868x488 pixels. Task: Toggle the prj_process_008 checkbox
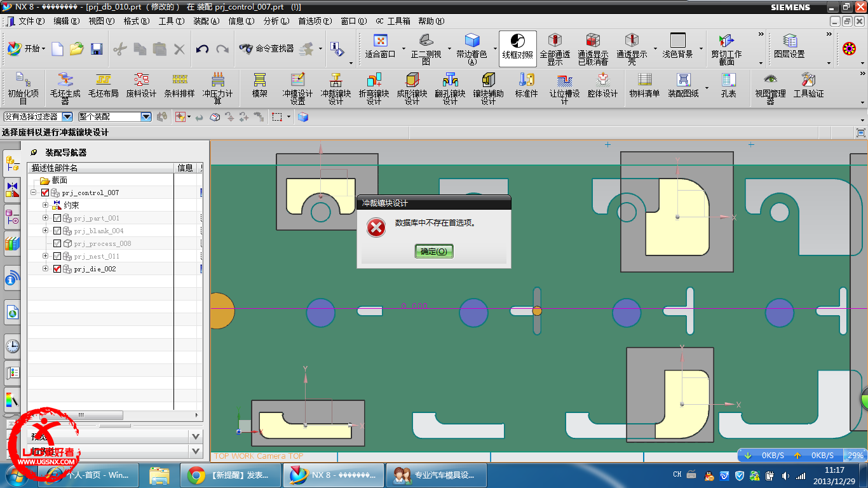57,243
